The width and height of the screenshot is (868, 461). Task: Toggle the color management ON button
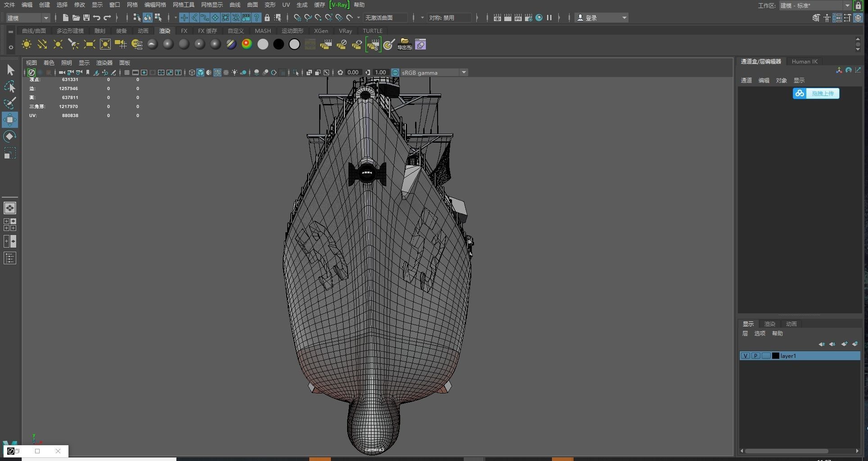pos(395,72)
